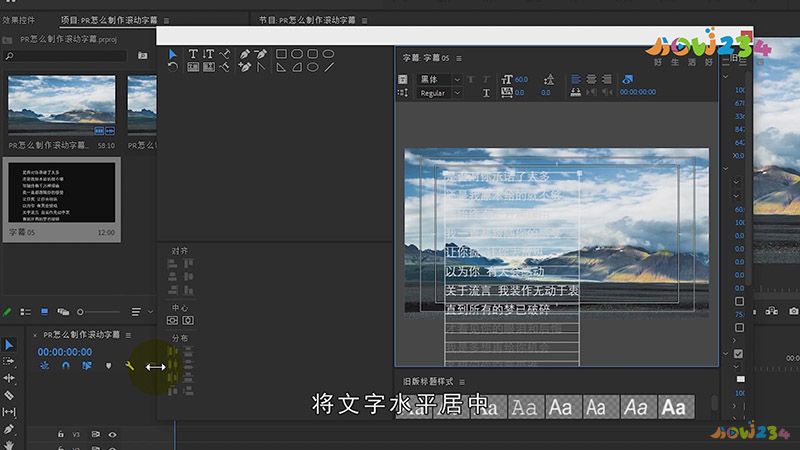Open the program monitor panel menu

(x=364, y=20)
